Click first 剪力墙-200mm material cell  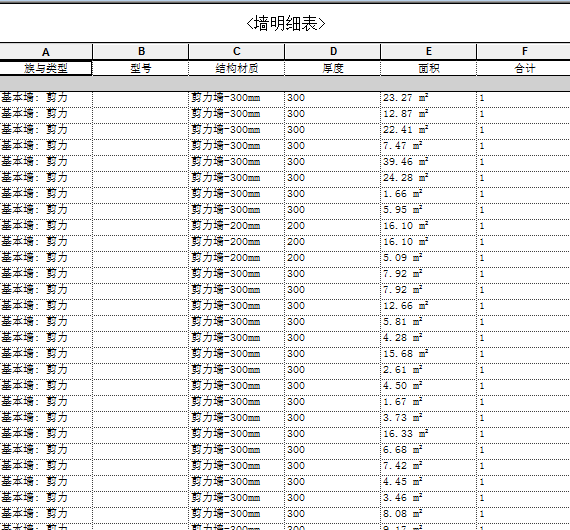pyautogui.click(x=237, y=226)
